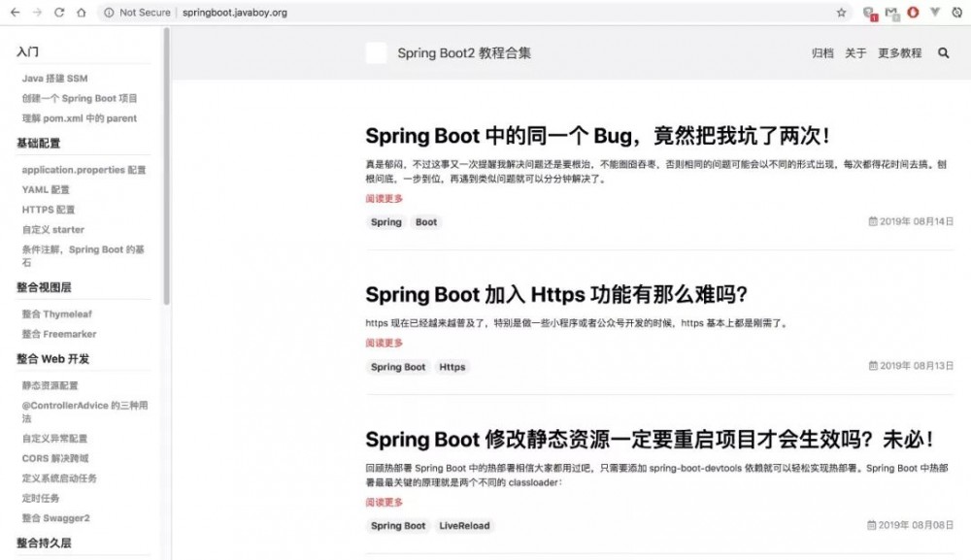The height and width of the screenshot is (560, 971).
Task: Click the white site logo square
Action: coord(376,53)
